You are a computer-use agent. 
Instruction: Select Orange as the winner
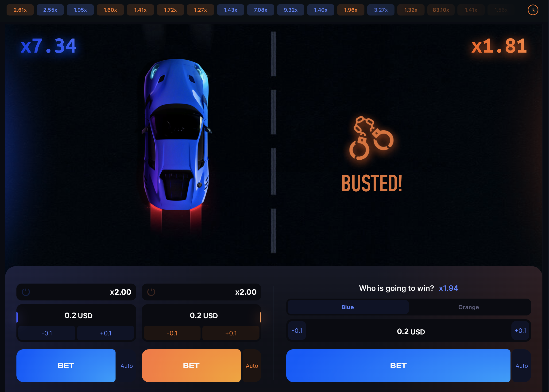469,307
